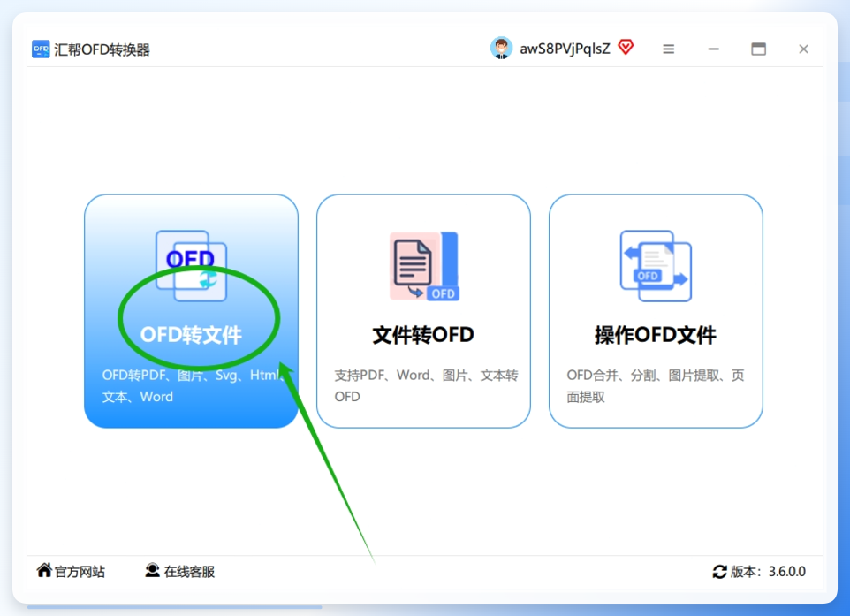The width and height of the screenshot is (850, 616).
Task: Open username awS8PVjPqlsZ account
Action: click(x=565, y=49)
